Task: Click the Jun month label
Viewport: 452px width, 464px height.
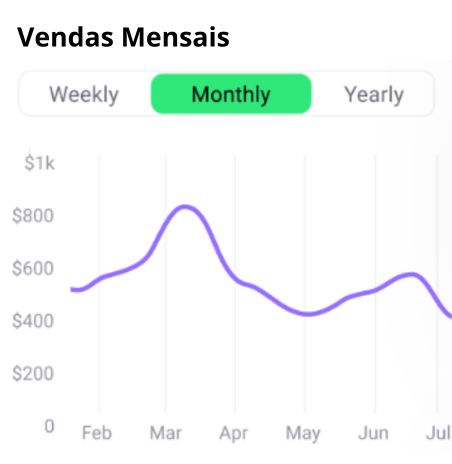Action: click(x=373, y=433)
